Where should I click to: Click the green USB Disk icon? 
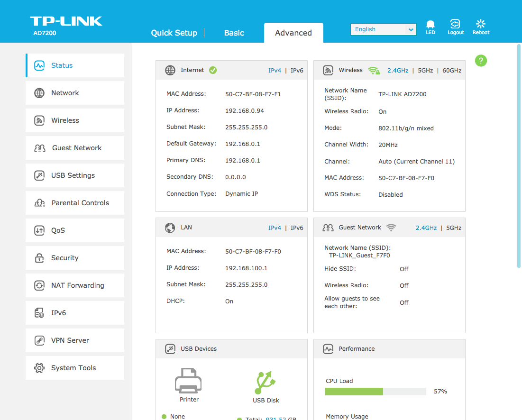(266, 383)
